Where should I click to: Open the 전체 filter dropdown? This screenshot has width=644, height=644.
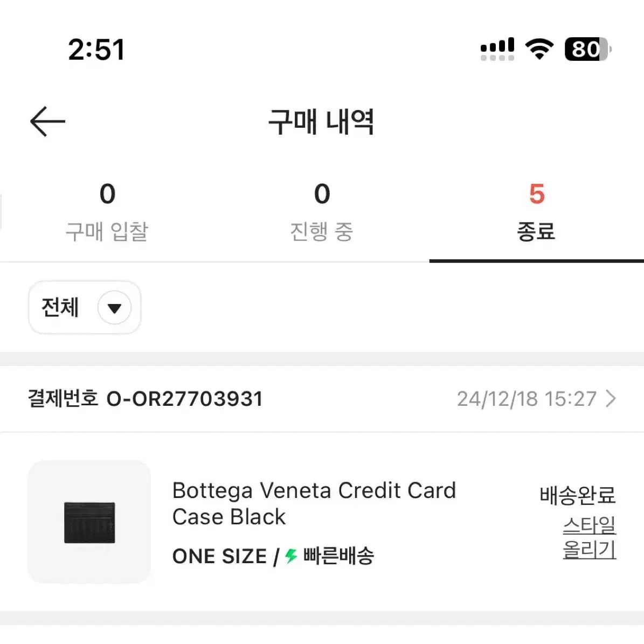(85, 307)
